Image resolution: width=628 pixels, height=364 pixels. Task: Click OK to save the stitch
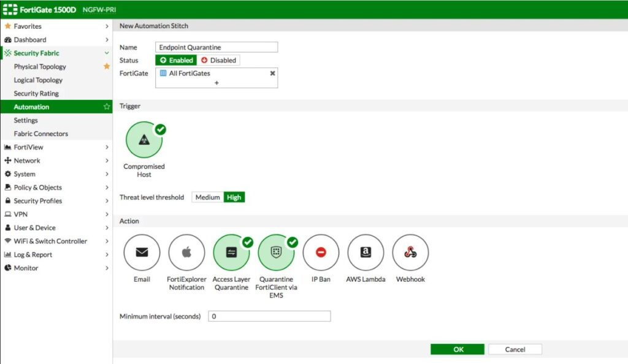[458, 349]
